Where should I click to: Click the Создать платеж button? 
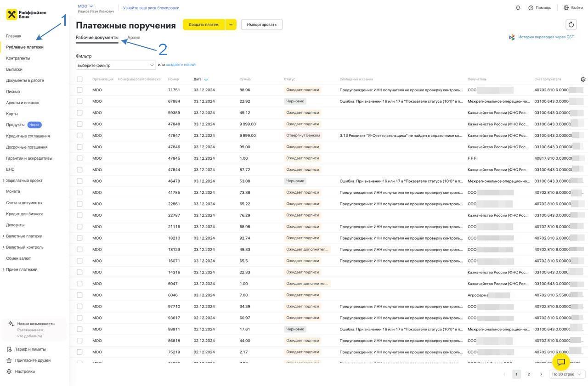coord(204,25)
